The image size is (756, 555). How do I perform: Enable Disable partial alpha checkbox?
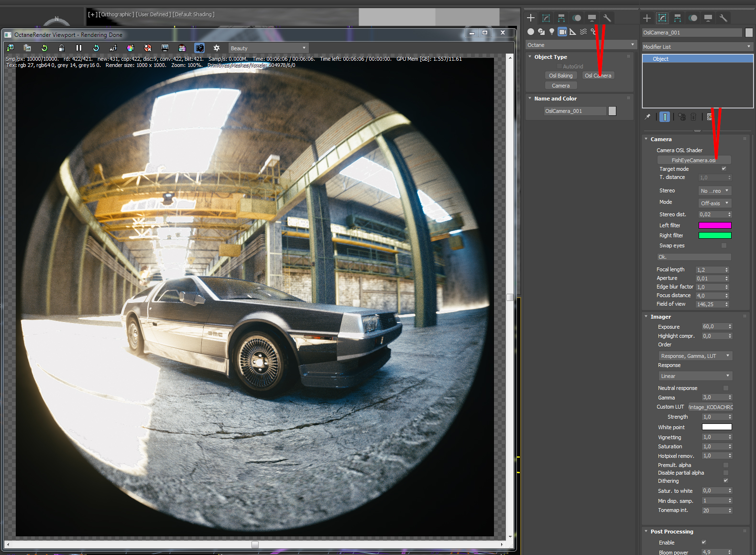click(x=726, y=473)
